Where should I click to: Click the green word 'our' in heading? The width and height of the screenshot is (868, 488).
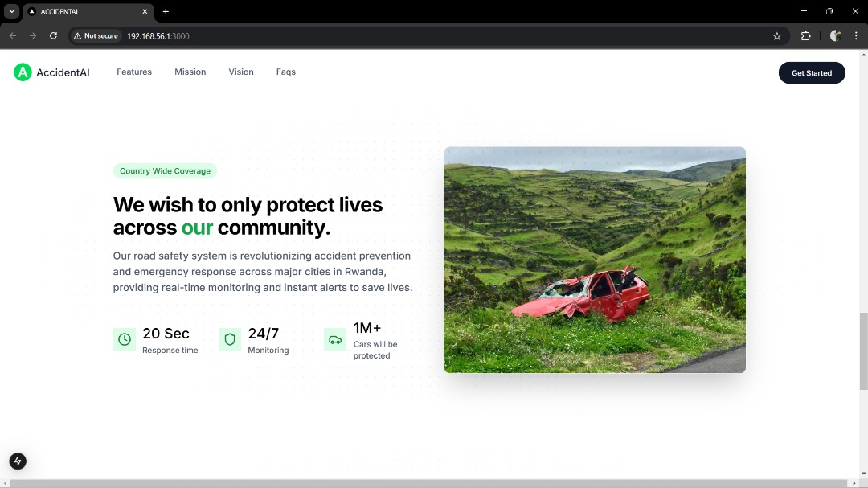197,228
